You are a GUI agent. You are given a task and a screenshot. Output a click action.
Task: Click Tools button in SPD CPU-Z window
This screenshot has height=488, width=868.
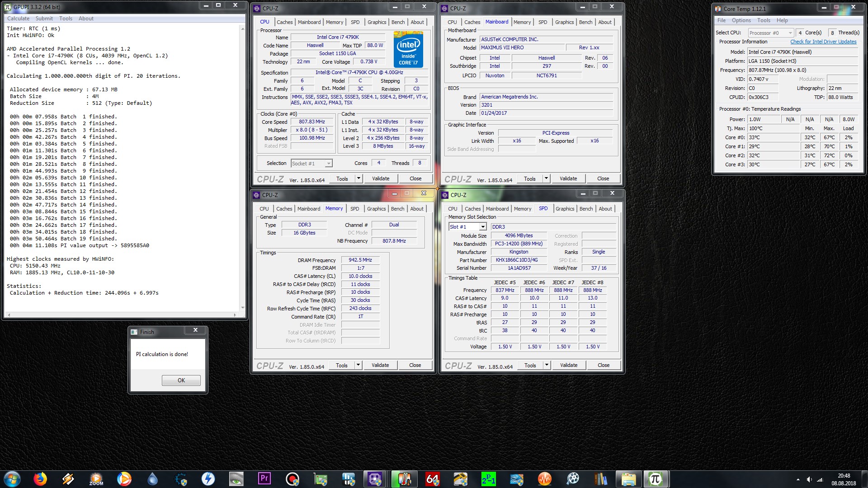pos(530,365)
